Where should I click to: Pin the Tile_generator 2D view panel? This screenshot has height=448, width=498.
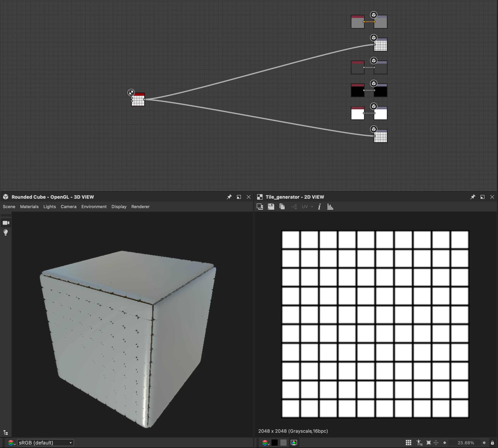point(473,197)
